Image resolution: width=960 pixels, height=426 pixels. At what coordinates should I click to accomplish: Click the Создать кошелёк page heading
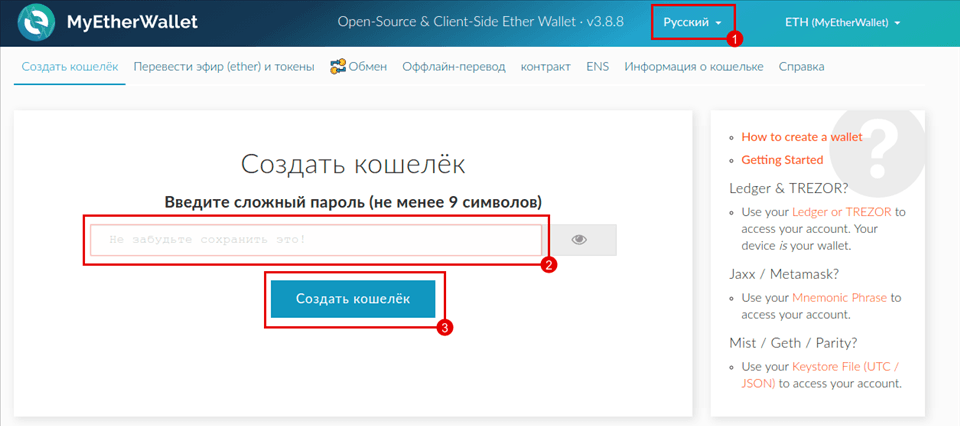[x=353, y=165]
